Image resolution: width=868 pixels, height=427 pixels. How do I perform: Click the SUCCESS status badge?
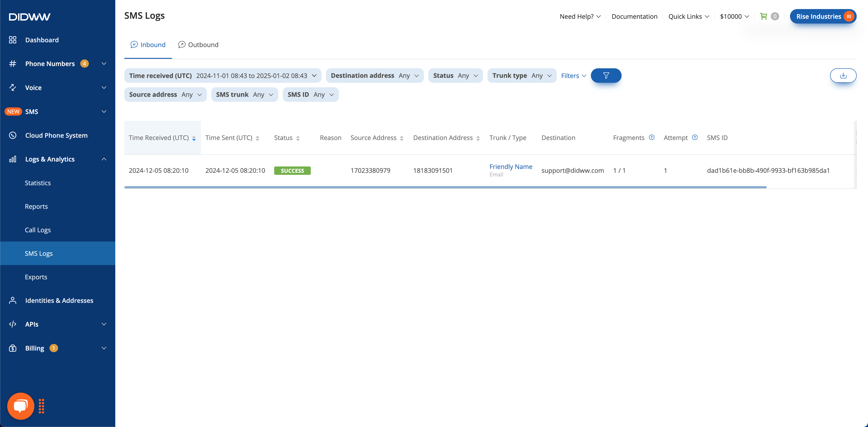coord(292,171)
